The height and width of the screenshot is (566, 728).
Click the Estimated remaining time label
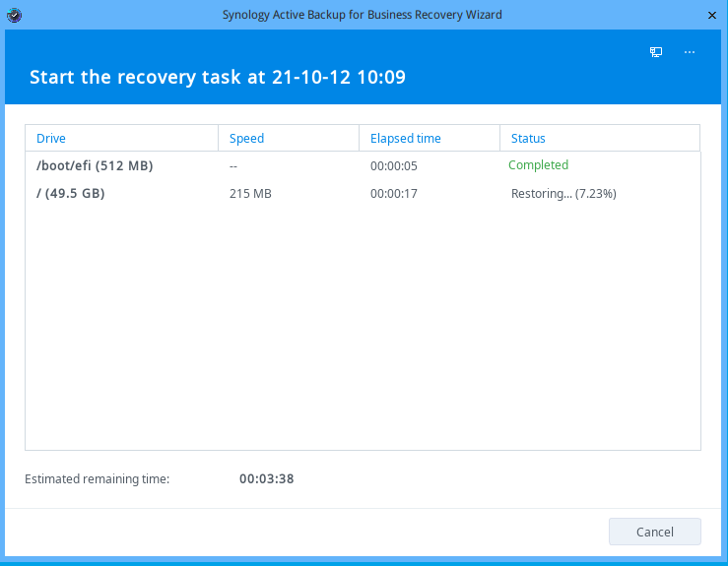click(x=98, y=479)
